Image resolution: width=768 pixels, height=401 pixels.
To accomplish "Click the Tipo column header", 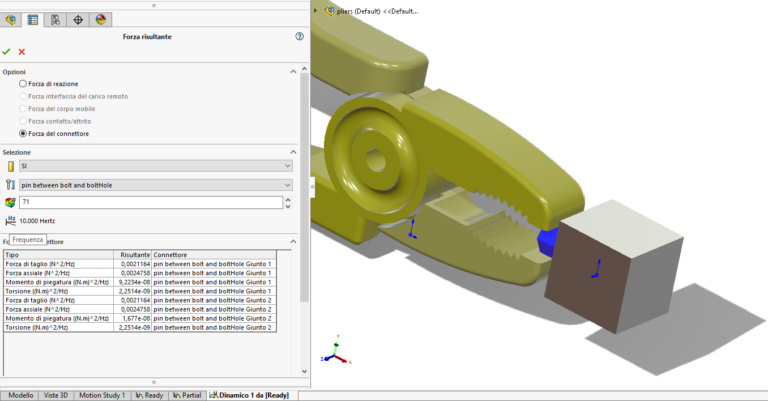I will (x=60, y=255).
